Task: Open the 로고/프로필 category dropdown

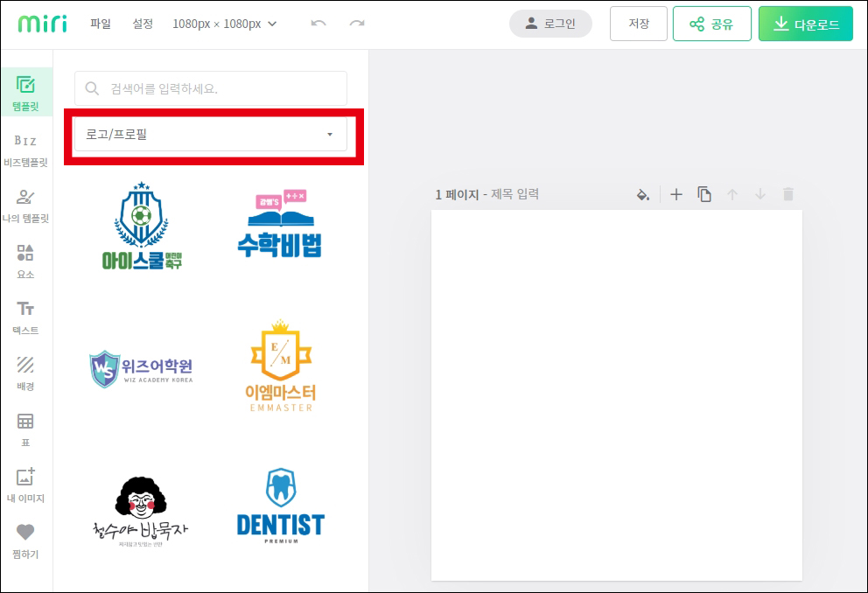Action: [x=211, y=135]
